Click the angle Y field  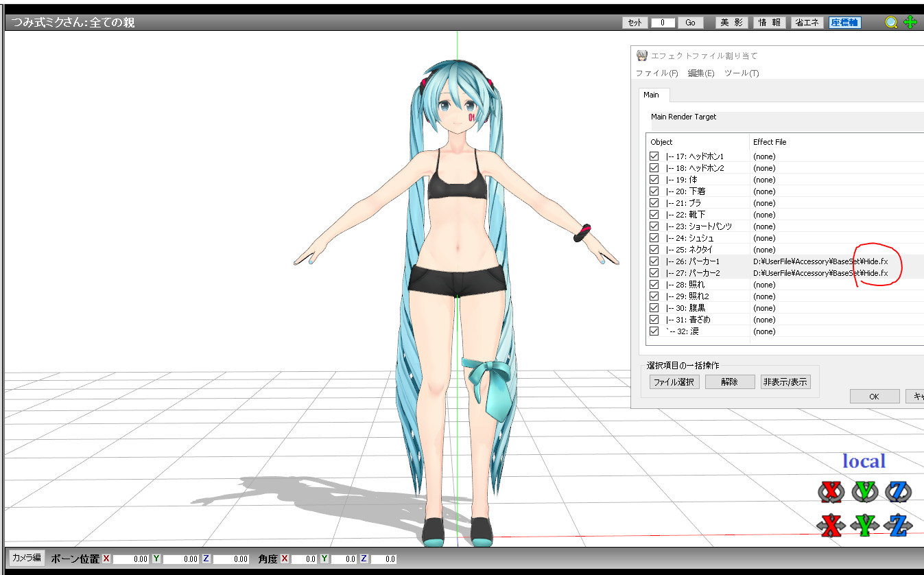[x=344, y=559]
